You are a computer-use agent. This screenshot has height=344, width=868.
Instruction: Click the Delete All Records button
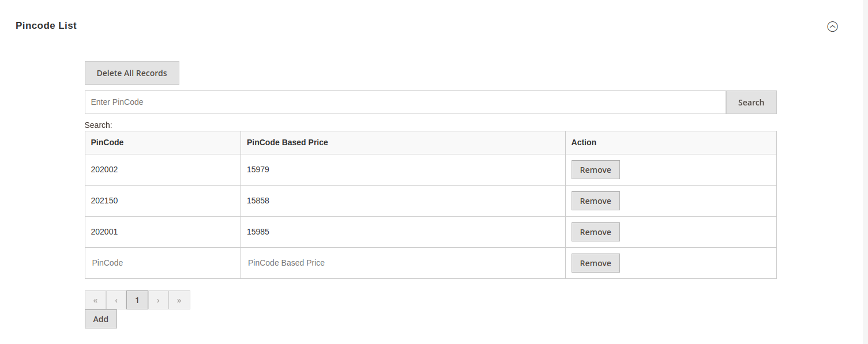click(x=131, y=73)
